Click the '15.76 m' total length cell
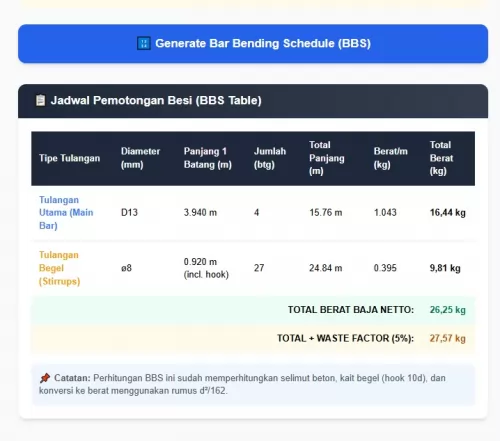The image size is (500, 441). tap(326, 213)
